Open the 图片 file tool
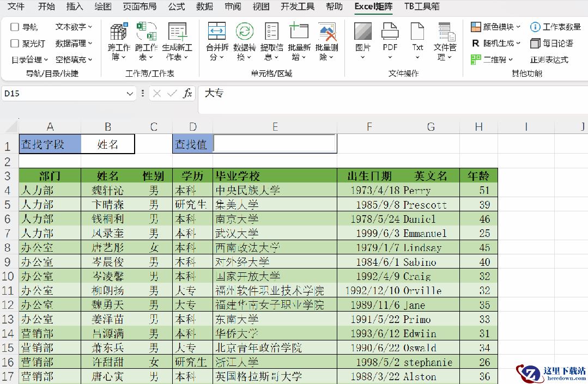Image resolution: width=588 pixels, height=384 pixels. point(362,41)
